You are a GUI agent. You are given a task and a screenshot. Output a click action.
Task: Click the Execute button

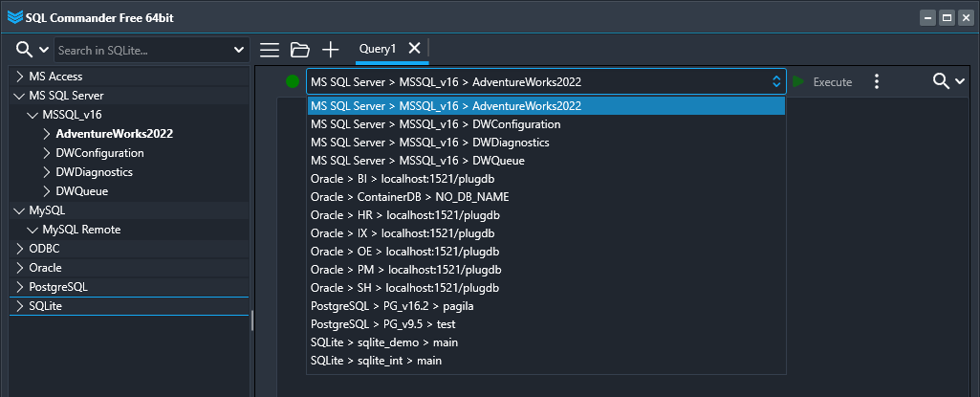coord(822,82)
